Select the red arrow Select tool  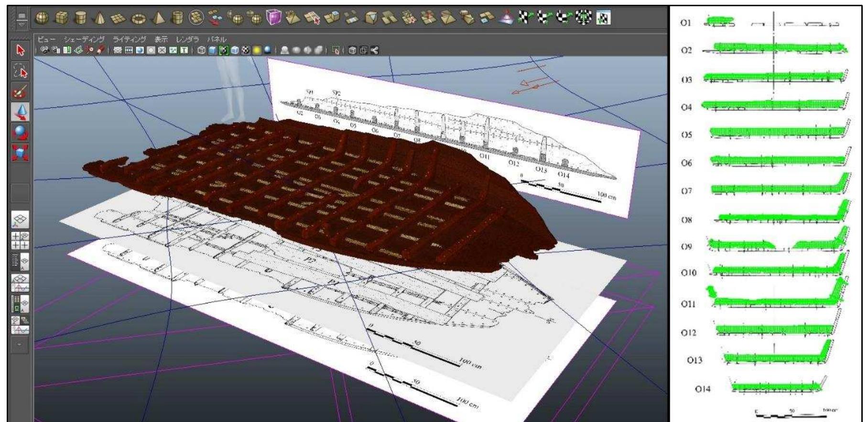coord(20,50)
